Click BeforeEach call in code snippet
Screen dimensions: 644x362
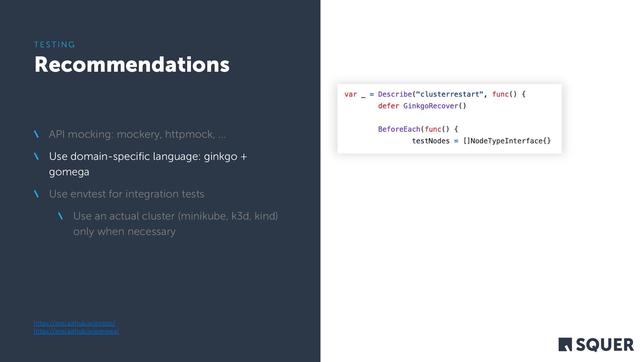pos(399,129)
